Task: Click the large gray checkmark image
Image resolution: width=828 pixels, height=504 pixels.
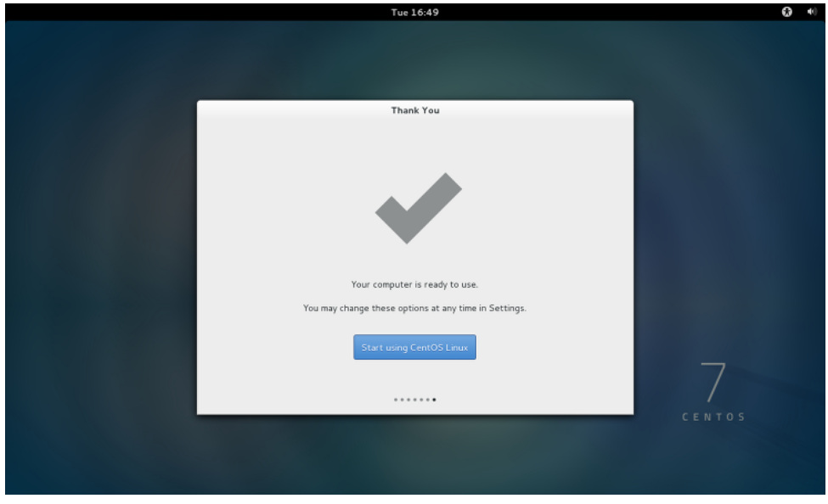Action: pos(418,208)
